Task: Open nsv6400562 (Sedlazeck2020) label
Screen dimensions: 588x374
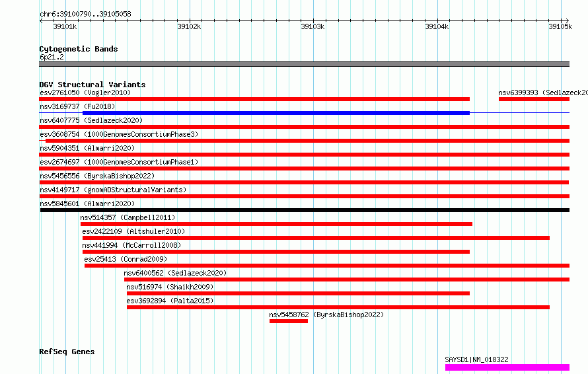Action: pyautogui.click(x=175, y=273)
